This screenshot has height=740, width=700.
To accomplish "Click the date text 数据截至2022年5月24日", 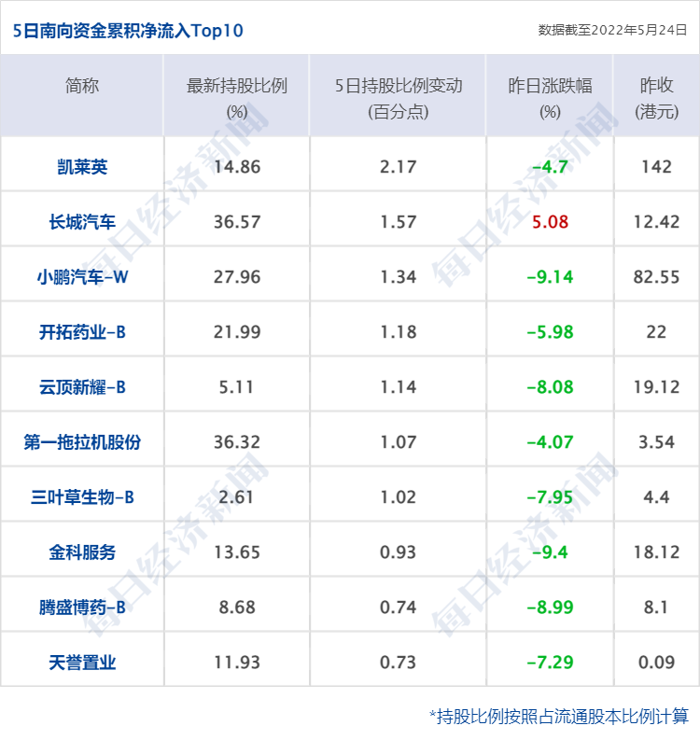I will pyautogui.click(x=612, y=30).
